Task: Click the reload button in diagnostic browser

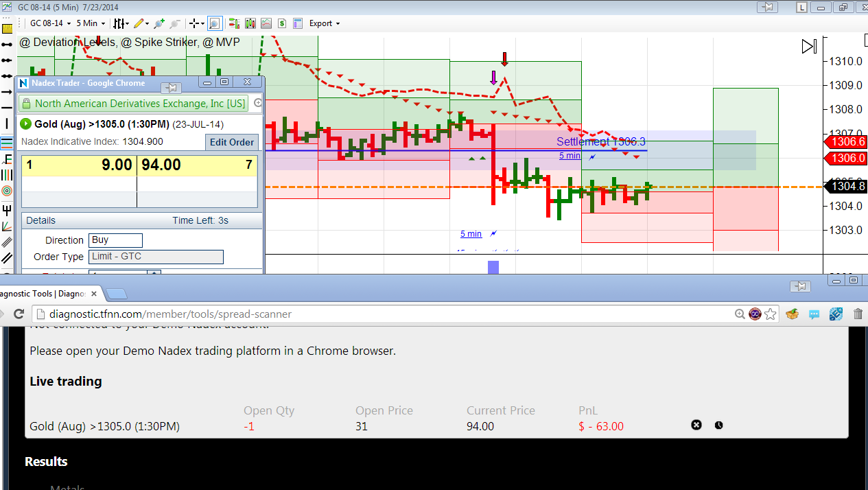Action: click(19, 314)
